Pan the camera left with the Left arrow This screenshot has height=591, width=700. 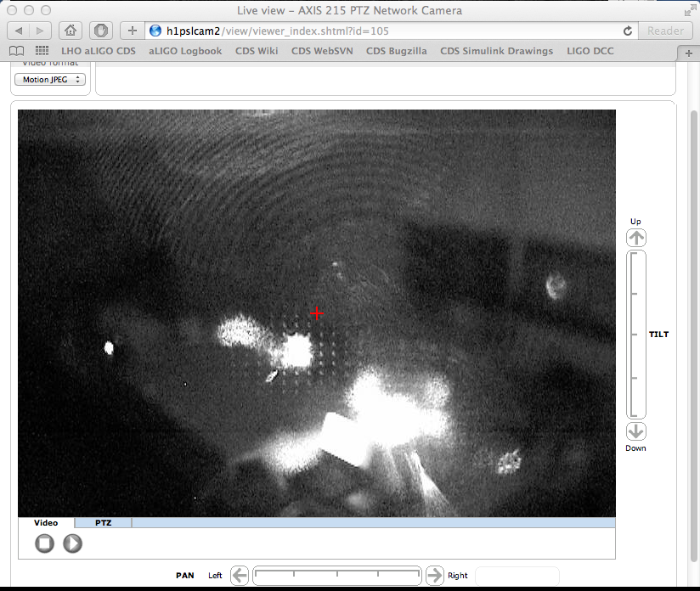pyautogui.click(x=240, y=576)
